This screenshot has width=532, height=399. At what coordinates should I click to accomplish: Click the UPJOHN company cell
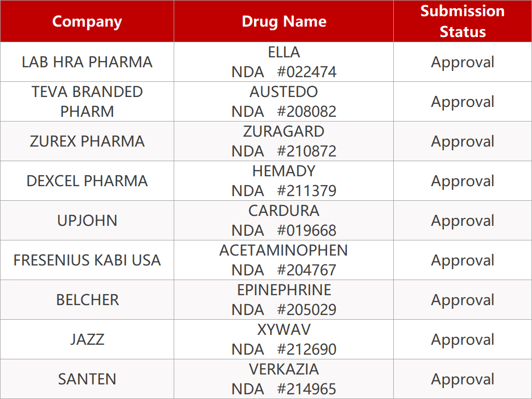pos(87,221)
